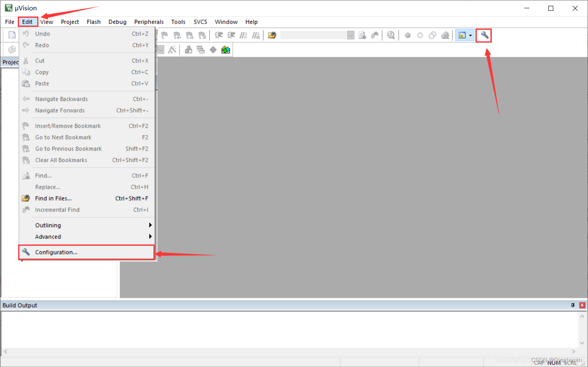Open the find text combo box dropdown
588x367 pixels.
coord(351,36)
